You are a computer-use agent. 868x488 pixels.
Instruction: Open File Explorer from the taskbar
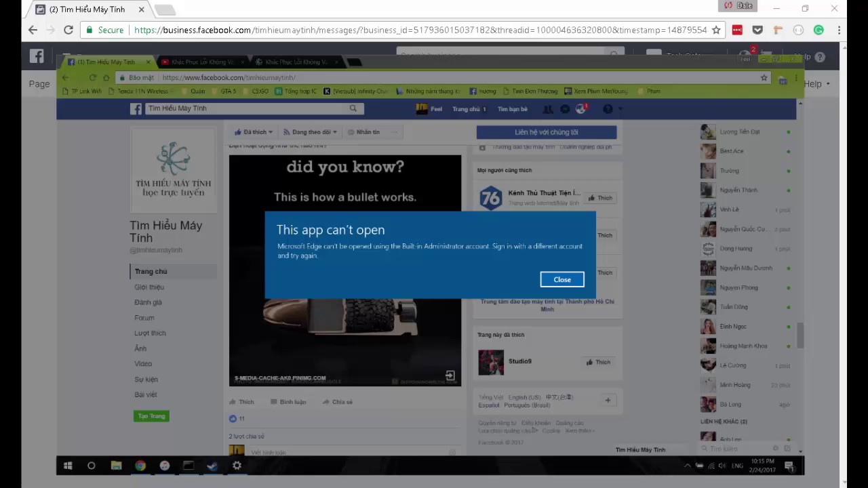point(116,466)
